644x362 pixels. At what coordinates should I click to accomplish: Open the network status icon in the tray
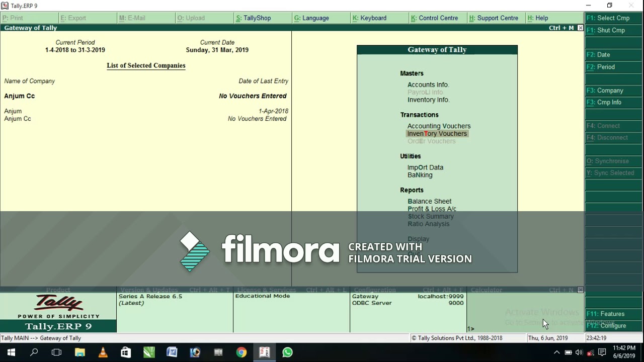tap(591, 352)
